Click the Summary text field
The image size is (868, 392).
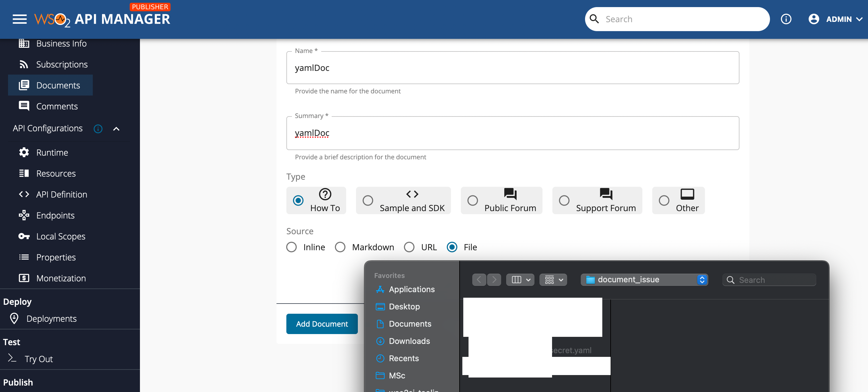click(512, 133)
